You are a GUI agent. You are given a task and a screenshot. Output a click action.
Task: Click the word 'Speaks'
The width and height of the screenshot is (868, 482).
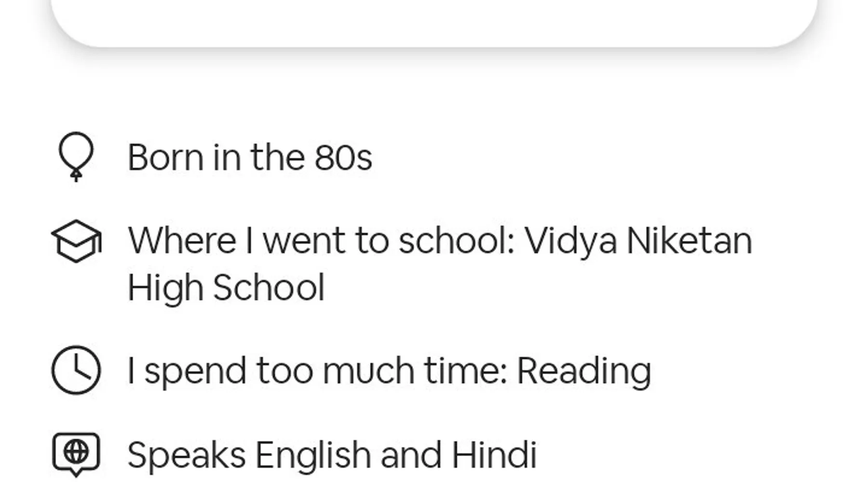pos(187,455)
